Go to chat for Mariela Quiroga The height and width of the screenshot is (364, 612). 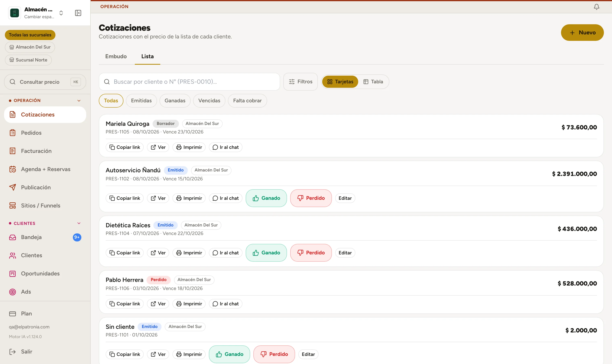pyautogui.click(x=225, y=147)
